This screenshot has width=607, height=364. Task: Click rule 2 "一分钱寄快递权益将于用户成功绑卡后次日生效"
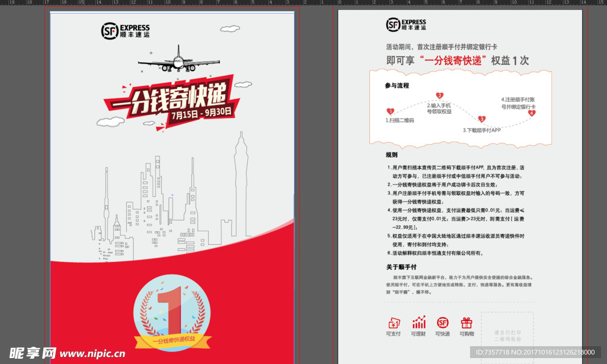tap(442, 185)
